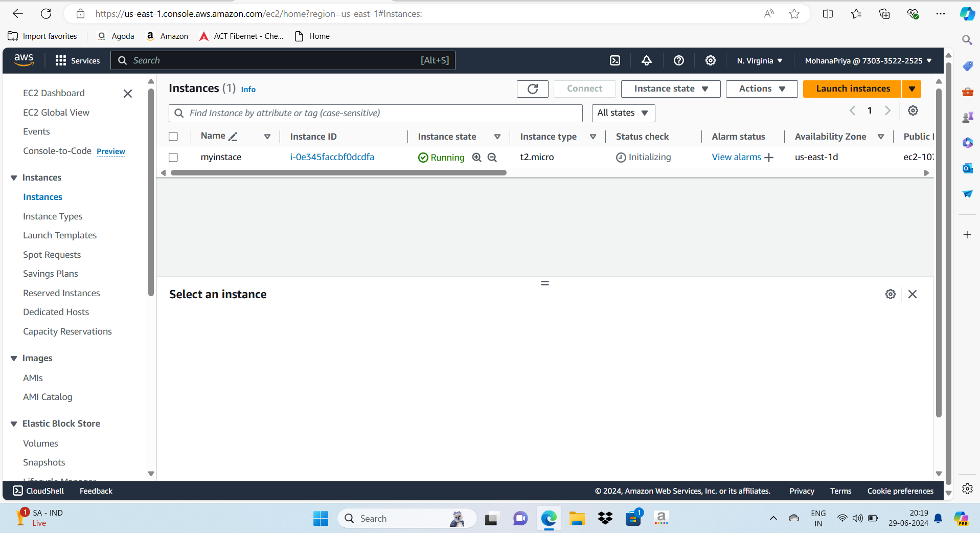Open the AWS home logo
The height and width of the screenshot is (533, 980).
click(24, 60)
